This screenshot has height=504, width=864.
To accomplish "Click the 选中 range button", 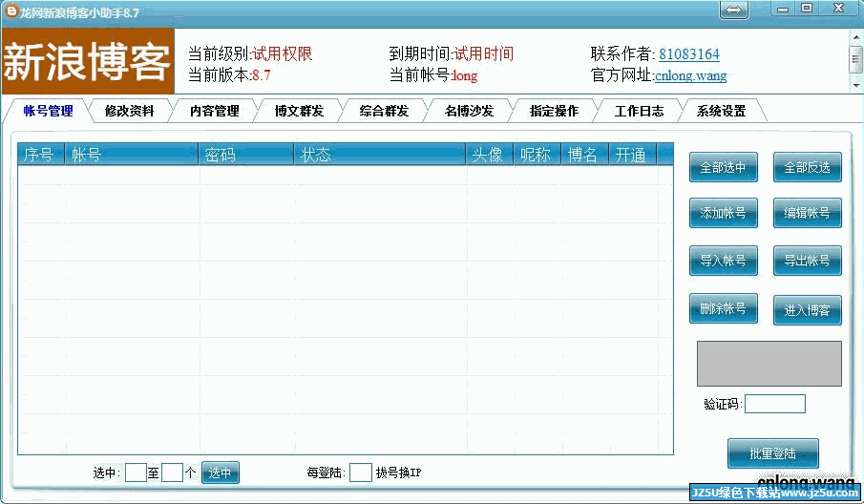I will point(221,472).
